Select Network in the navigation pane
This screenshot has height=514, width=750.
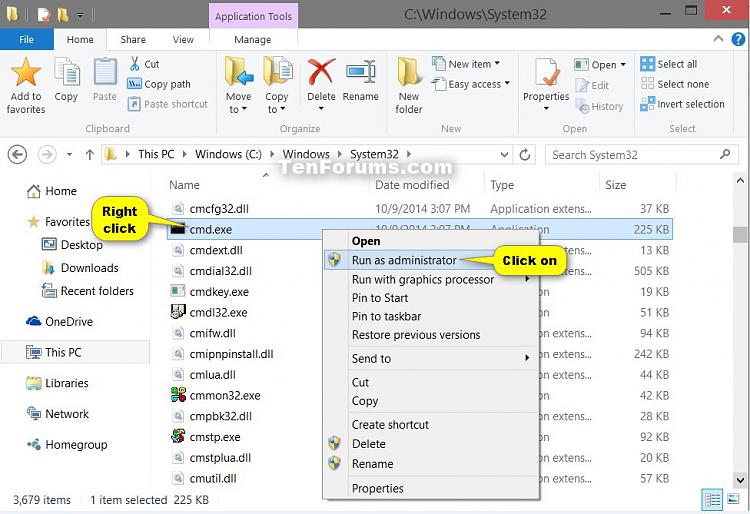[58, 414]
